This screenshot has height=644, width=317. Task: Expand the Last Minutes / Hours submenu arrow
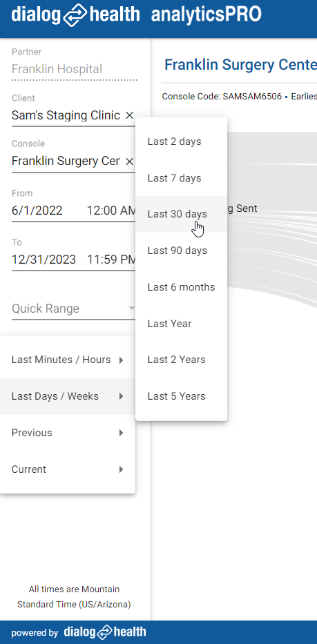[x=121, y=360]
